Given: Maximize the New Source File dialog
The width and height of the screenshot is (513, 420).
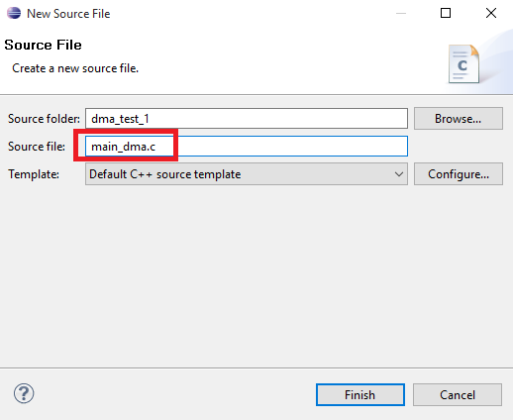Looking at the screenshot, I should (x=446, y=13).
